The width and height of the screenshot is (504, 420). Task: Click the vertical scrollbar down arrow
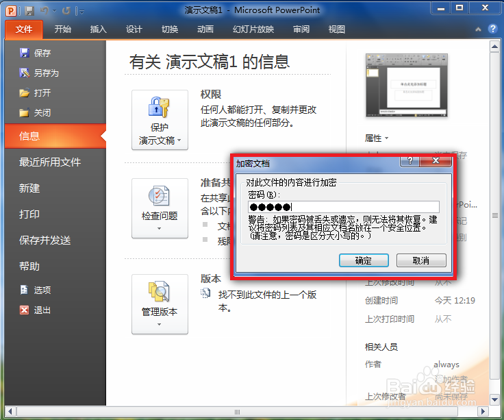494,399
